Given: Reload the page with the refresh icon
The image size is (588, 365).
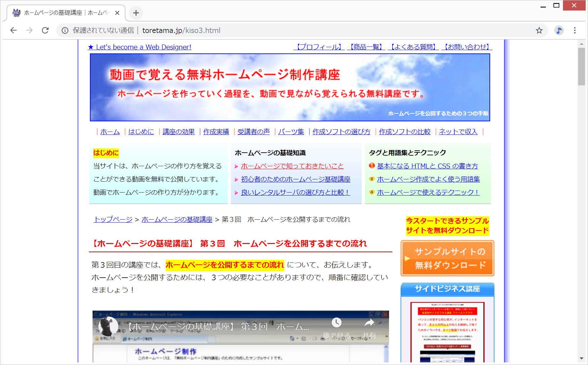Looking at the screenshot, I should 45,30.
